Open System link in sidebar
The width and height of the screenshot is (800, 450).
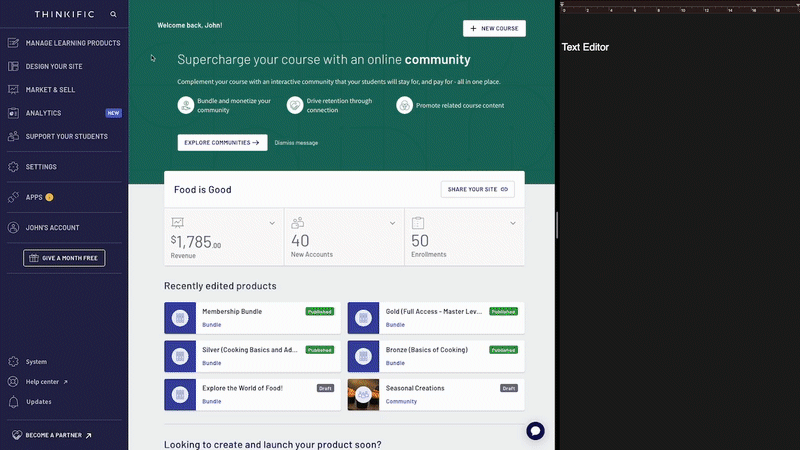coord(36,362)
